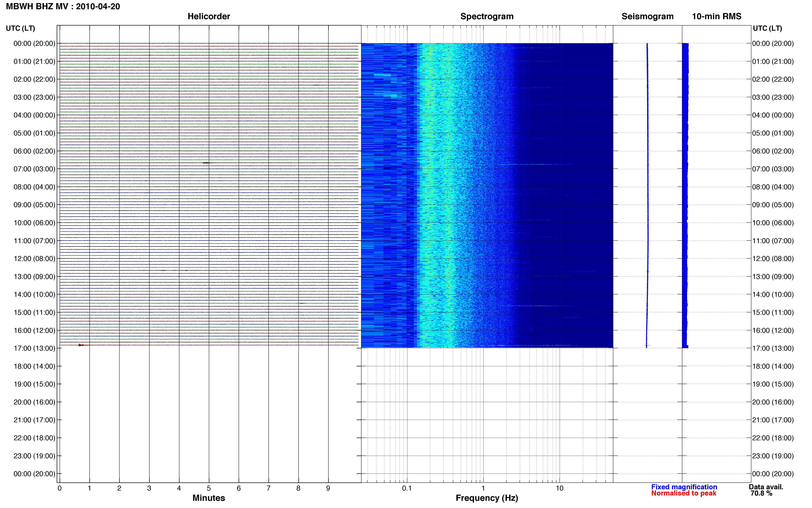Click 20:00 (16:00) on the Helicorder time axis
Screen dimensions: 812x508
point(34,402)
